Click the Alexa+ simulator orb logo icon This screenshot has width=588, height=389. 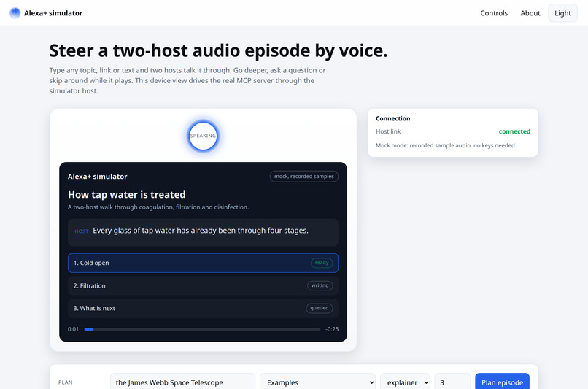point(15,13)
